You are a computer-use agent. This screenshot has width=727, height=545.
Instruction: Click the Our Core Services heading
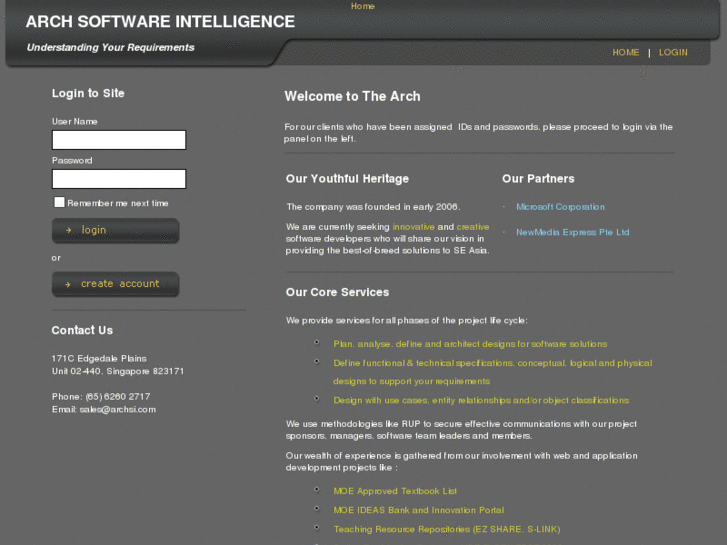337,292
